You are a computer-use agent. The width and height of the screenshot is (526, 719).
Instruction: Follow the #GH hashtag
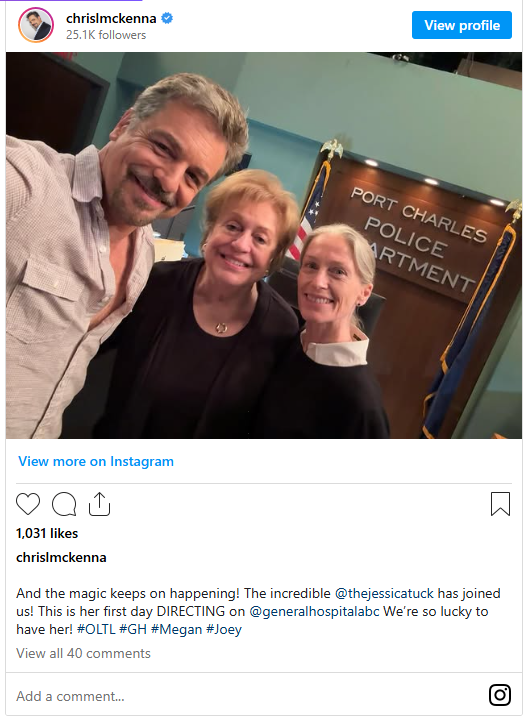click(x=133, y=629)
